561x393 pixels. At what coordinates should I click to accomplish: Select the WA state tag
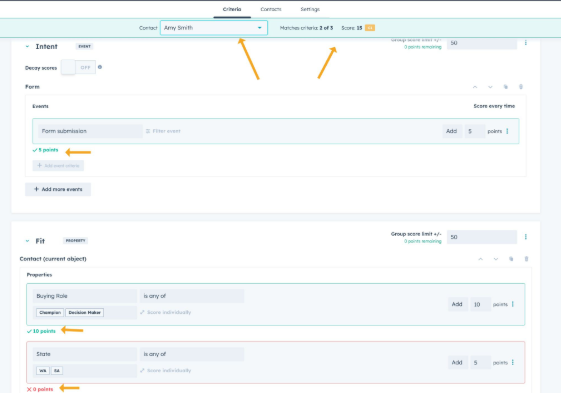pyautogui.click(x=43, y=371)
